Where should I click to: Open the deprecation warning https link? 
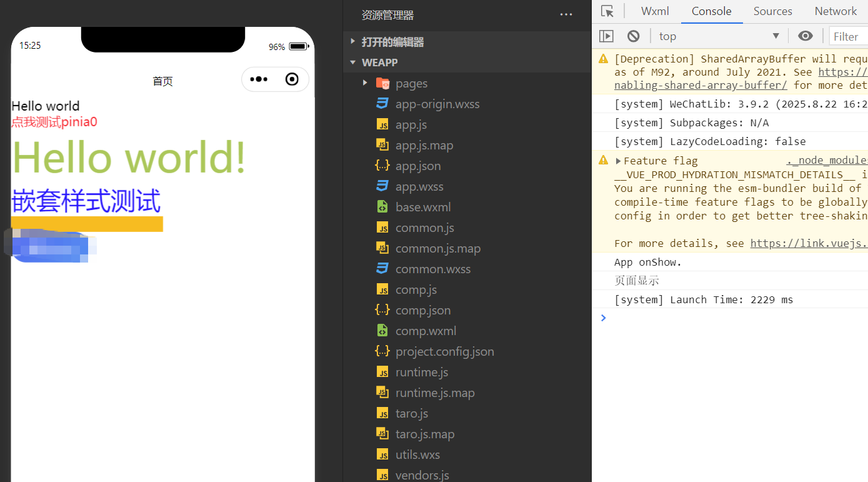[843, 72]
